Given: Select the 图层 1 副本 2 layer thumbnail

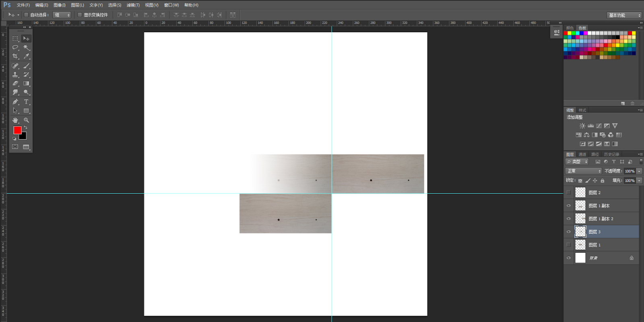Looking at the screenshot, I should (580, 219).
